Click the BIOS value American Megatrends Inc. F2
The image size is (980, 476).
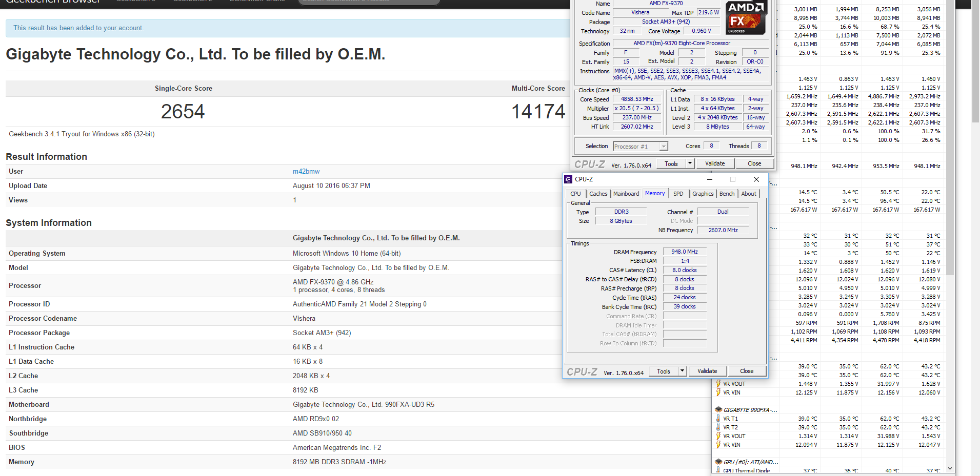tap(337, 448)
